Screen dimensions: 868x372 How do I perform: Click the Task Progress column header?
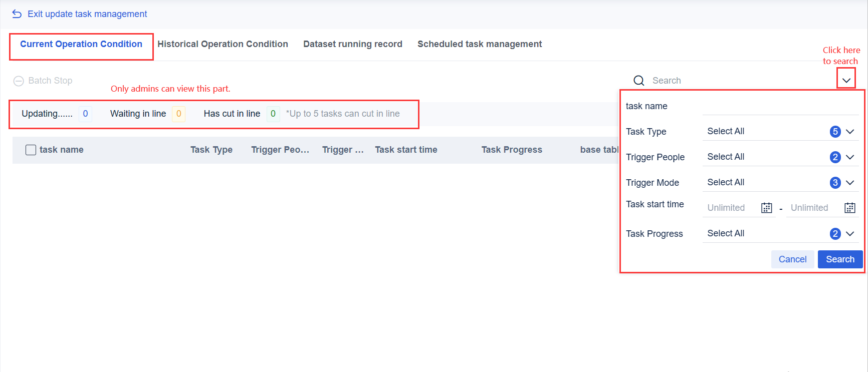[x=512, y=150]
